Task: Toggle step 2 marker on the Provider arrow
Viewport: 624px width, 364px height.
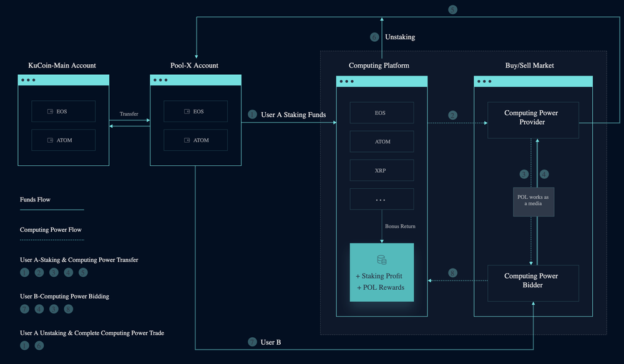Action: click(452, 115)
